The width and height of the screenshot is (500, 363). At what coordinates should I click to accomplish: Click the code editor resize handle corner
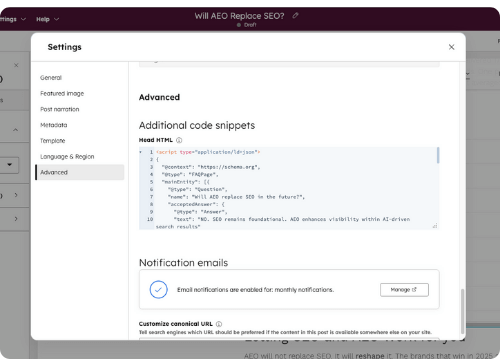435,226
